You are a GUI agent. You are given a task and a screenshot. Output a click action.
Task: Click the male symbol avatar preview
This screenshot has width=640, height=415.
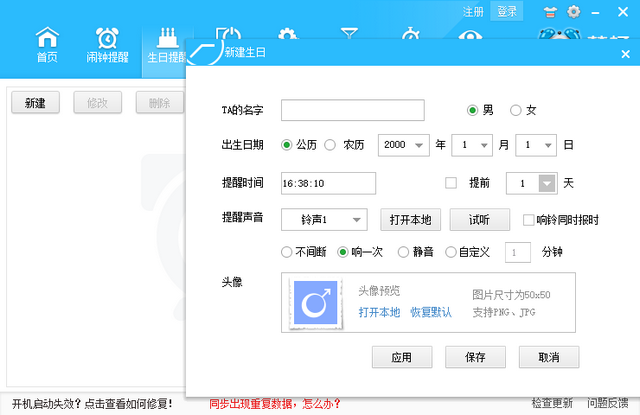coord(319,302)
